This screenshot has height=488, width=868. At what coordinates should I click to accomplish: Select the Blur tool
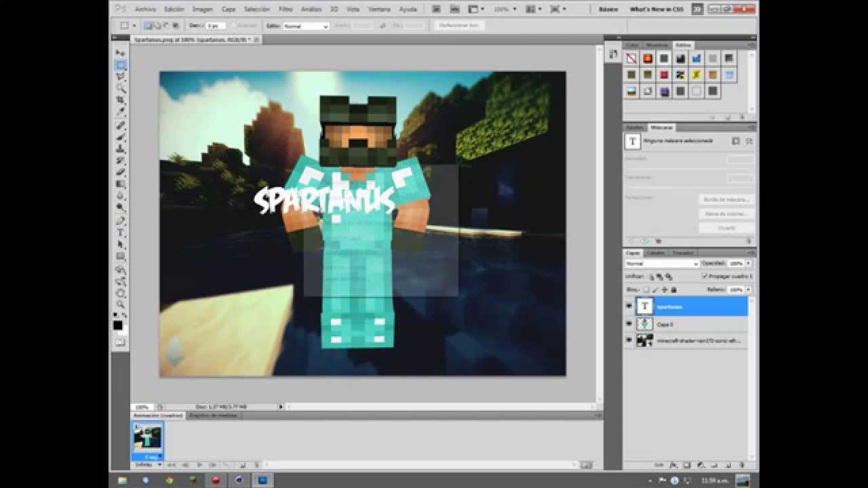tap(121, 196)
